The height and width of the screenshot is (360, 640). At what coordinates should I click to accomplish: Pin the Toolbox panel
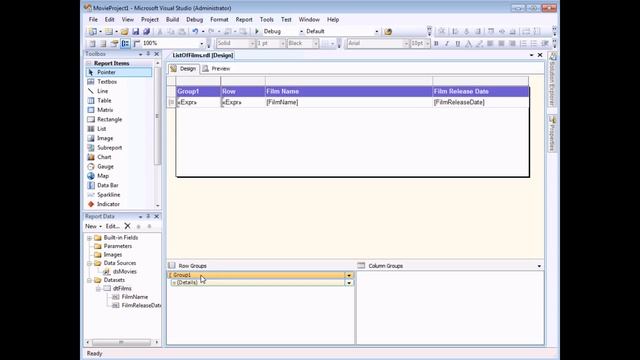[x=148, y=54]
